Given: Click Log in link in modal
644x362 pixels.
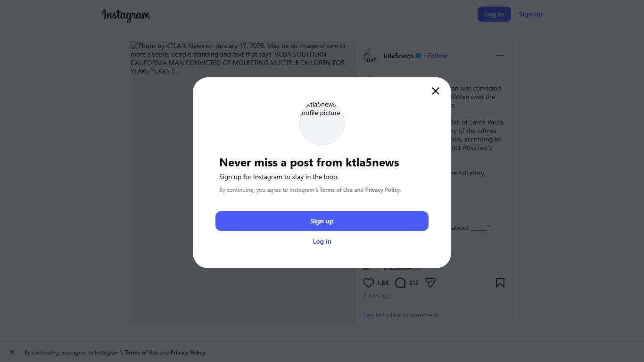Looking at the screenshot, I should [322, 241].
